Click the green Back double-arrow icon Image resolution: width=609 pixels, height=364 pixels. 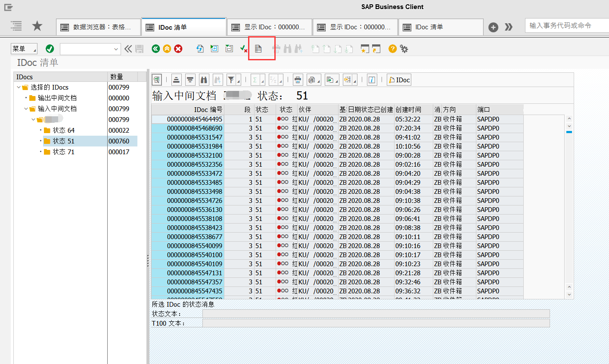click(156, 49)
